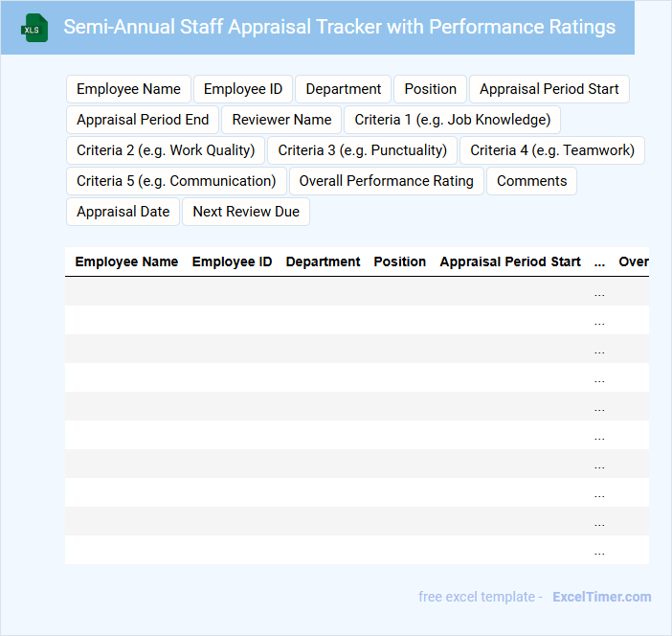
Task: Click the Employee ID tag
Action: click(x=243, y=89)
